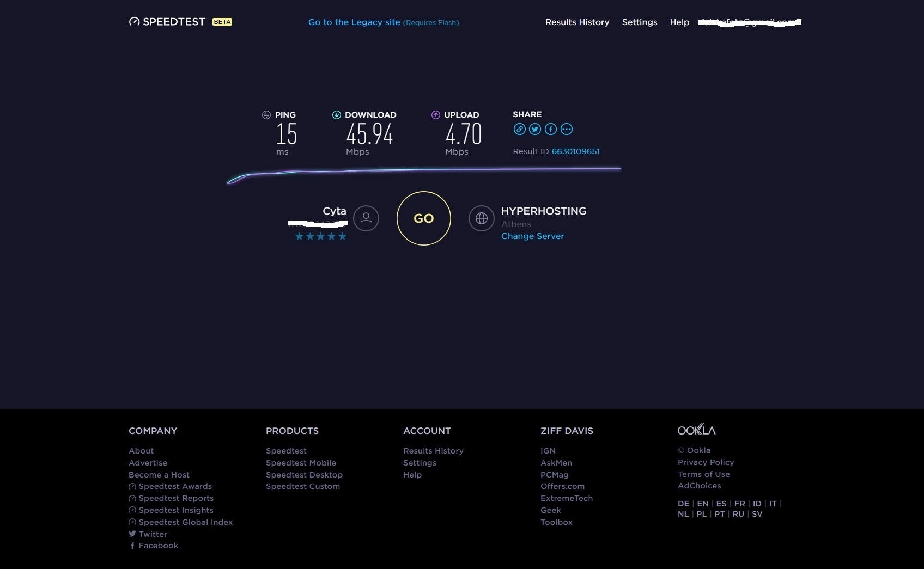Image resolution: width=924 pixels, height=569 pixels.
Task: Open Advertise footer link
Action: [148, 463]
